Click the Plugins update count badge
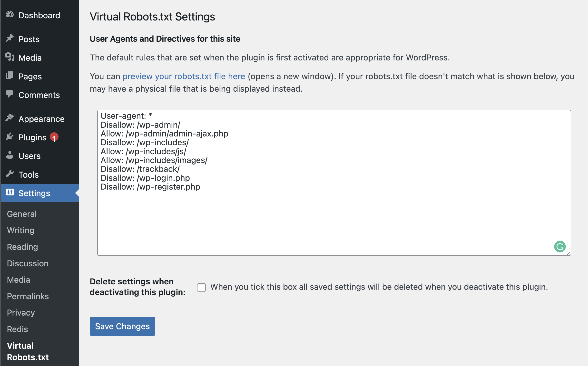588x366 pixels. 54,137
